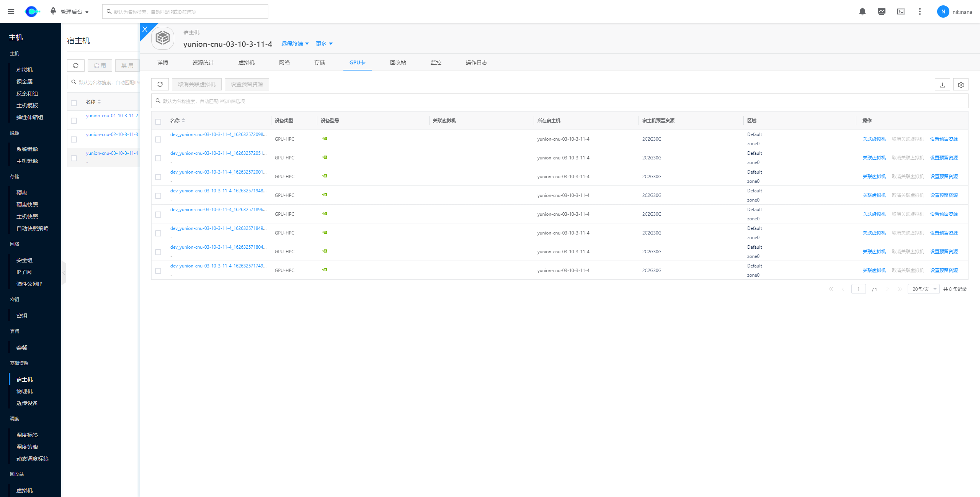This screenshot has height=497, width=980.
Task: Refresh the GPU card list
Action: pyautogui.click(x=160, y=84)
